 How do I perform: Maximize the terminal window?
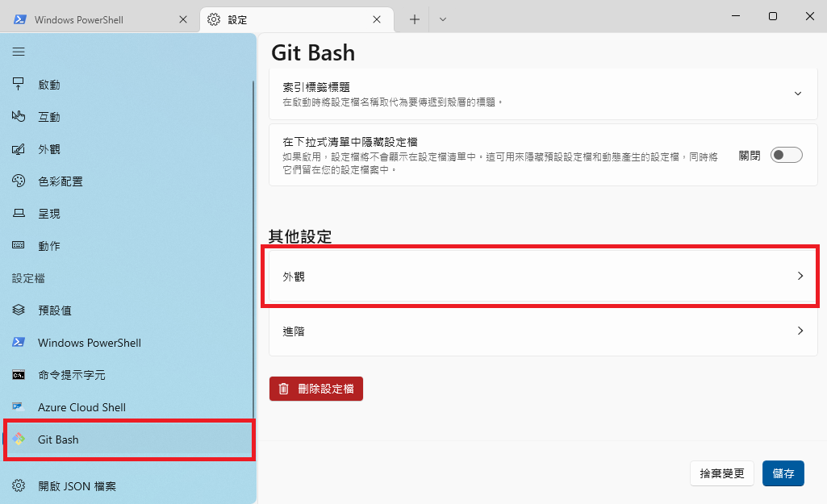pyautogui.click(x=773, y=16)
